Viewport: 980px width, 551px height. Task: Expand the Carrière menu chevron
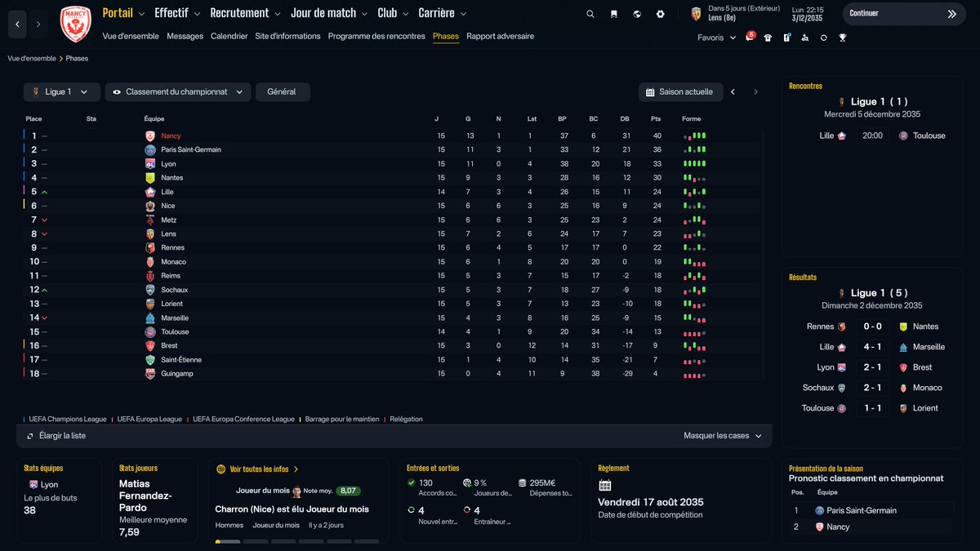463,14
